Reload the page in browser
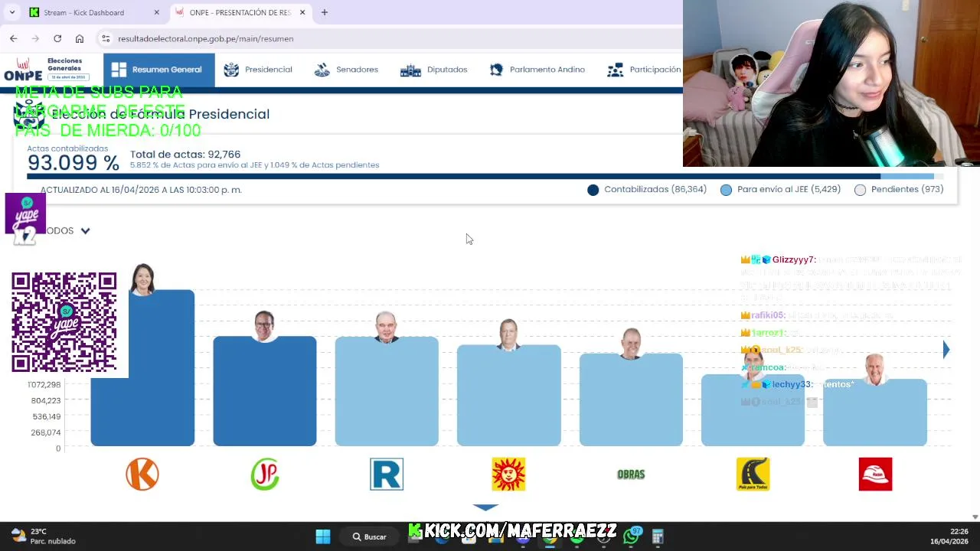This screenshot has width=980, height=551. coord(57,38)
